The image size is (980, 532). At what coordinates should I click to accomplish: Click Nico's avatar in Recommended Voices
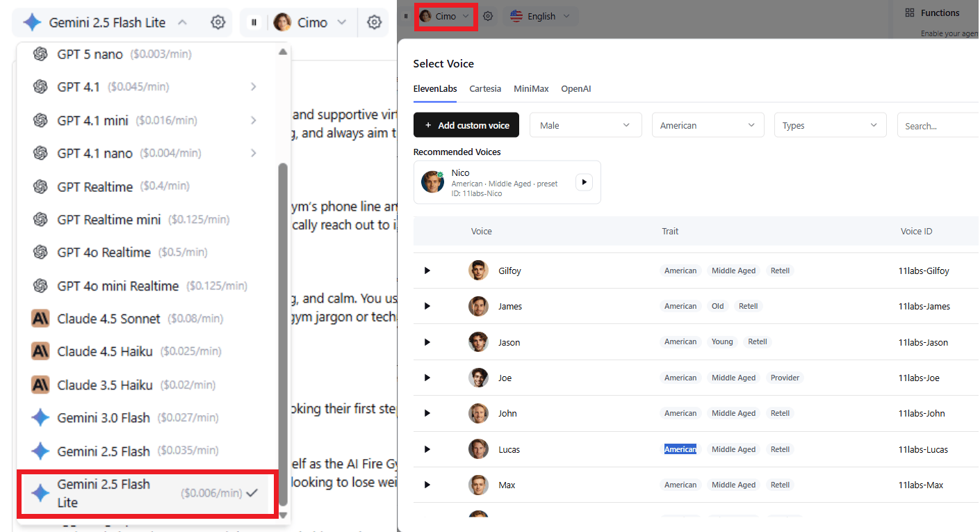432,182
